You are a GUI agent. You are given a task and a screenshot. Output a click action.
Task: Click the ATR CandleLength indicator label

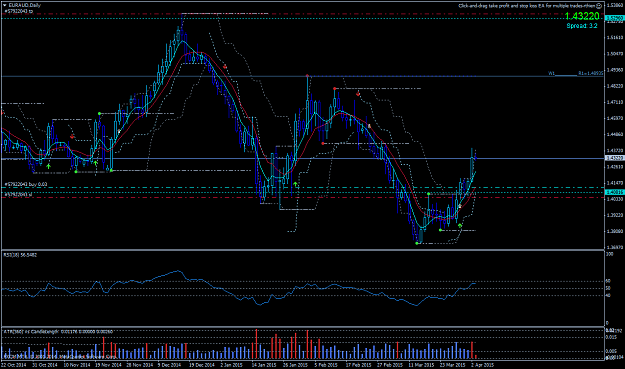[58, 332]
